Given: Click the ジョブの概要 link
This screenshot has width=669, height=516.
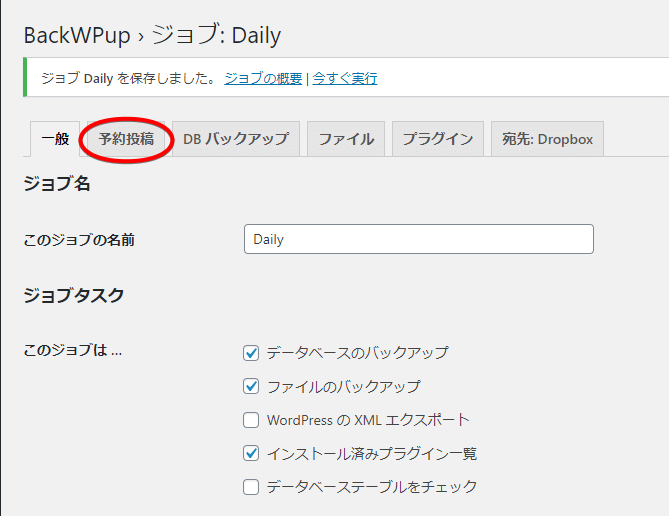Looking at the screenshot, I should [x=263, y=79].
